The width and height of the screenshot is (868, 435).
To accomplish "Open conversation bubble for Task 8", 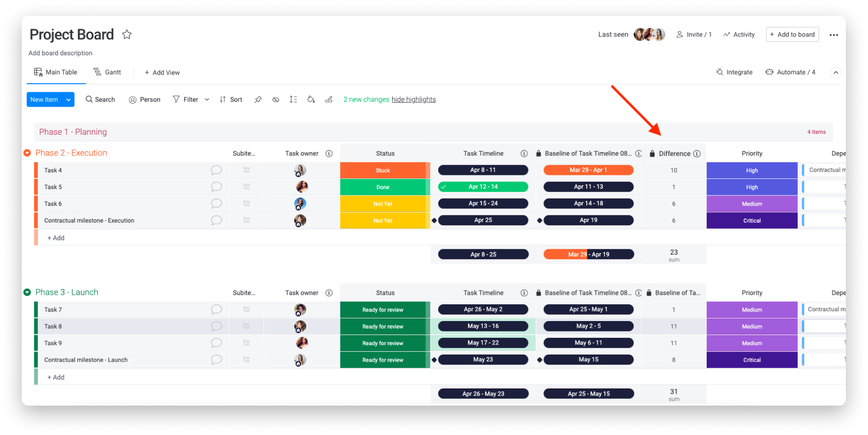I will (x=217, y=326).
